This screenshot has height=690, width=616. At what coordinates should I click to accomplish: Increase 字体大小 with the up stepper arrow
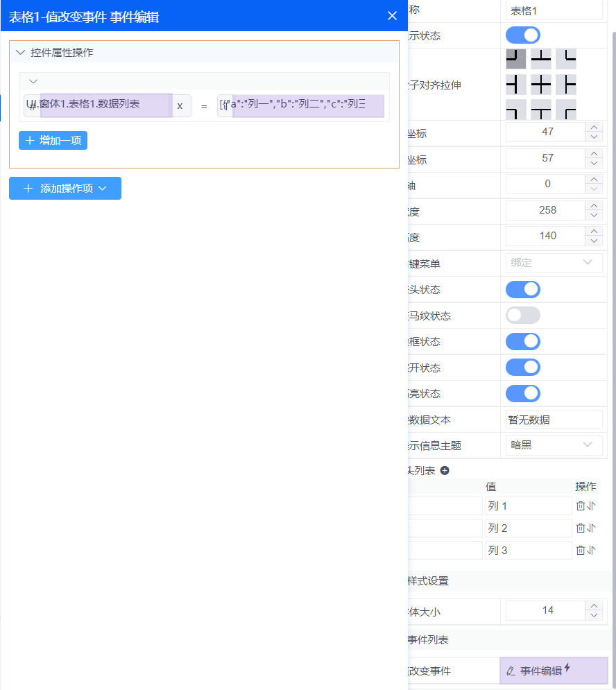tap(594, 606)
